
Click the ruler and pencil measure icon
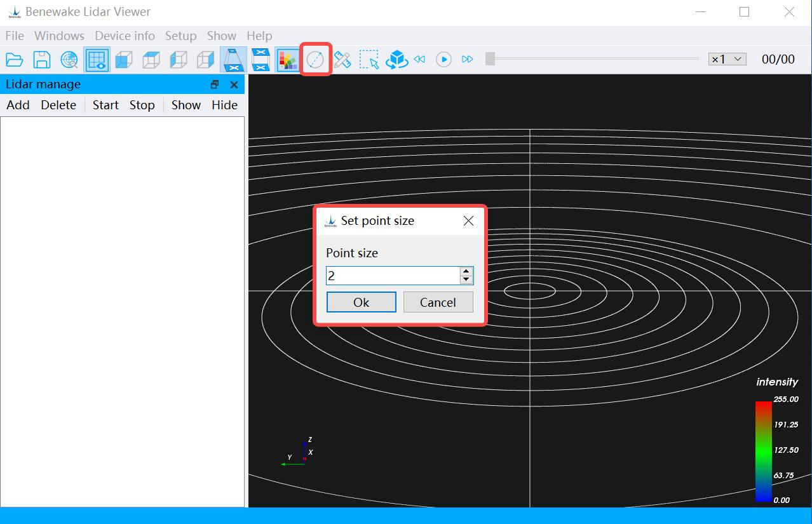342,60
